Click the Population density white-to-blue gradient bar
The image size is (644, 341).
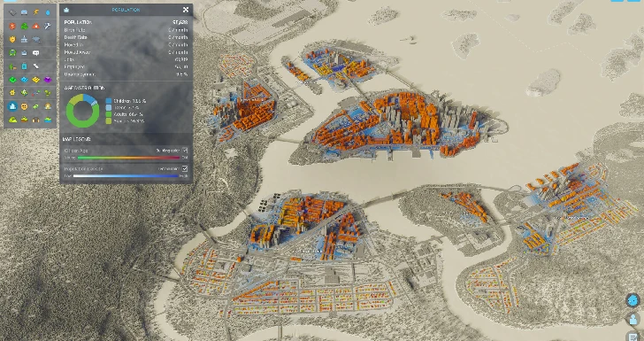coord(126,176)
